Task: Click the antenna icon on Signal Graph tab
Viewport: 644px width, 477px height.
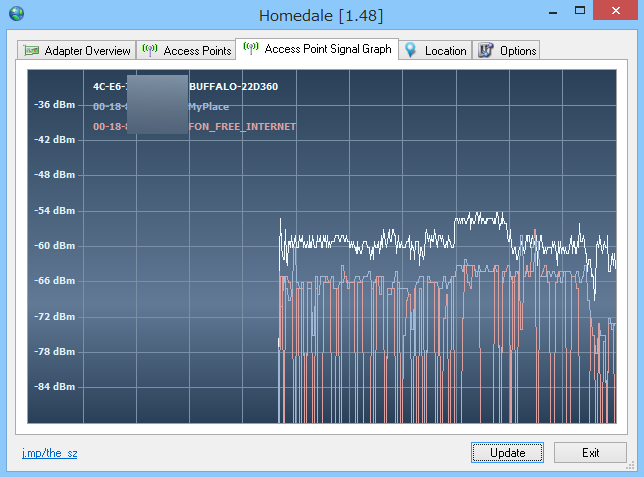Action: coord(251,48)
